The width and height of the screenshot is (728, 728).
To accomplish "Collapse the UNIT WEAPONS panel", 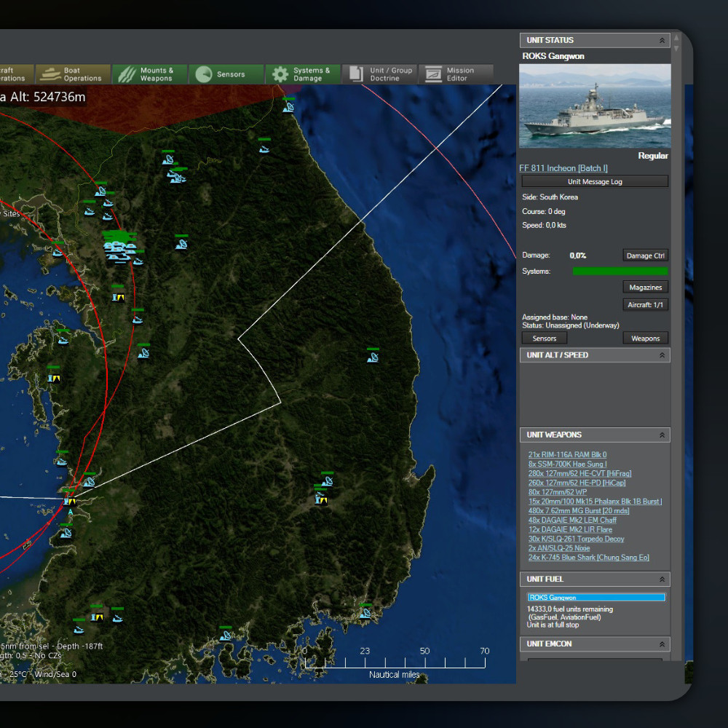I will (x=662, y=435).
